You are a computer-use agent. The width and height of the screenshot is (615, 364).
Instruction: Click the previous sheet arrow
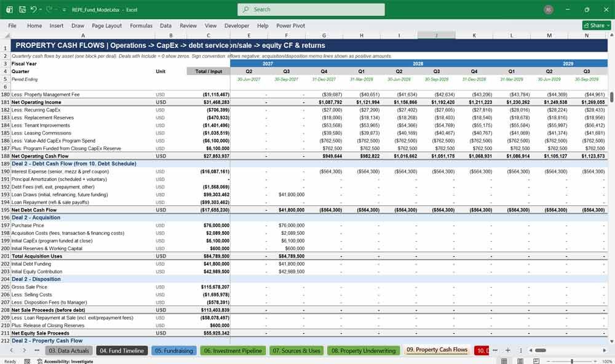[x=12, y=350]
